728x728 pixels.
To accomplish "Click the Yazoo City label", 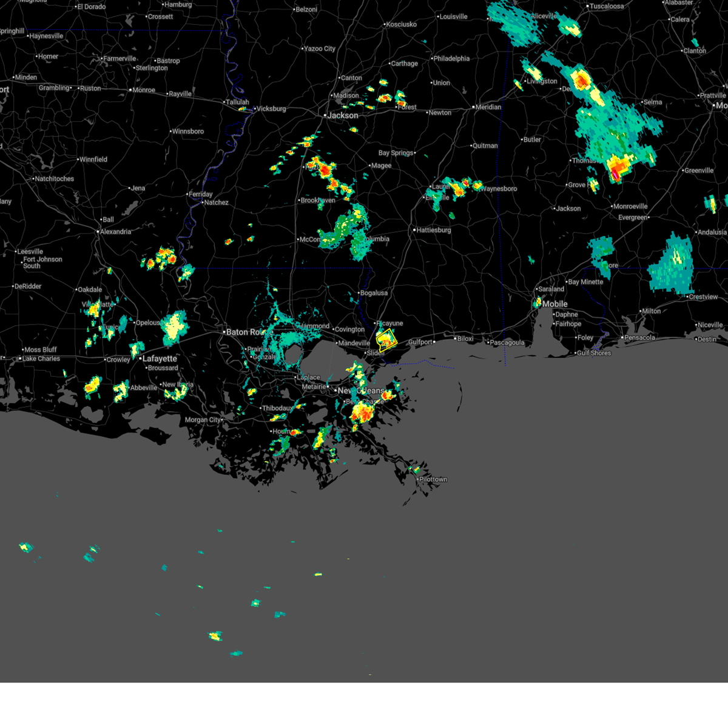I will pos(320,49).
